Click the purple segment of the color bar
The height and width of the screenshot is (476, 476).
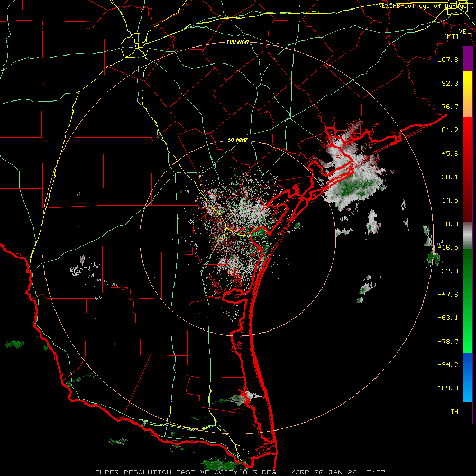click(x=467, y=59)
